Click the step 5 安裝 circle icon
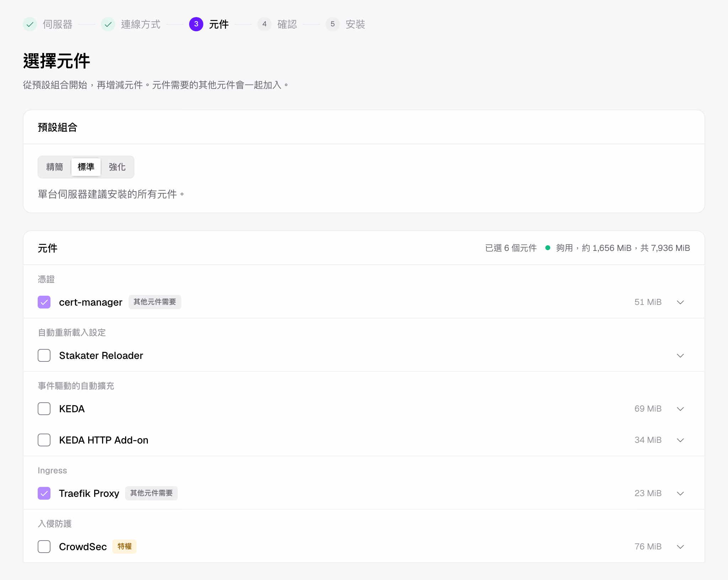Viewport: 728px width, 580px height. (333, 24)
